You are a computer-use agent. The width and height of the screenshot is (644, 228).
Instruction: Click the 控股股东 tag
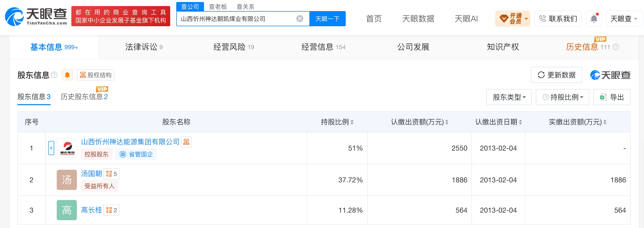[x=97, y=154]
